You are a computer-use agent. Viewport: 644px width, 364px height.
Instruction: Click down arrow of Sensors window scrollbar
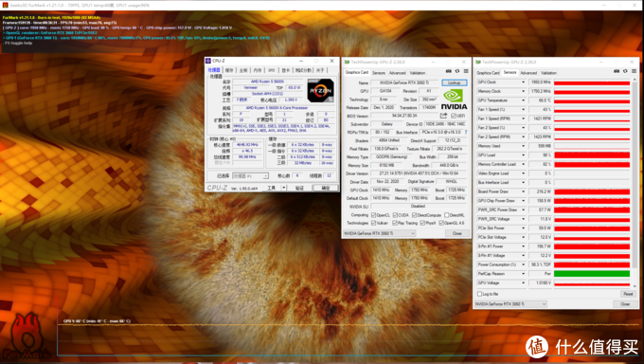tap(635, 286)
